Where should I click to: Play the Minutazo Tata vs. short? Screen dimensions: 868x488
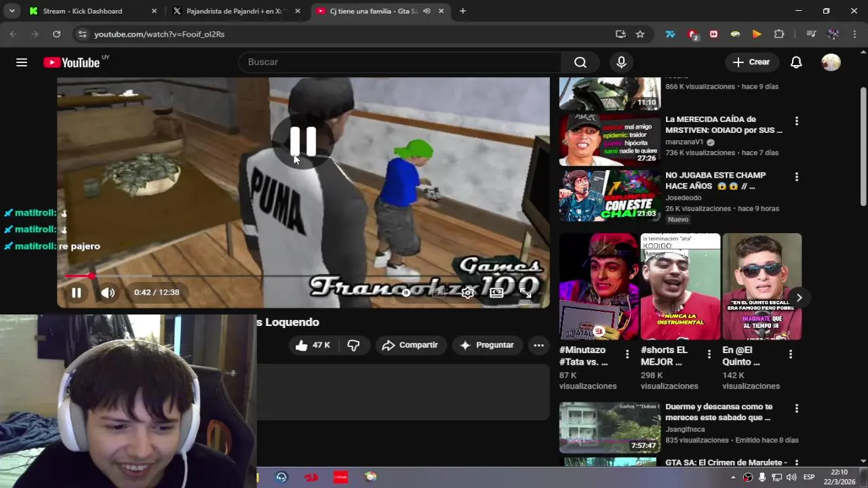(x=599, y=287)
